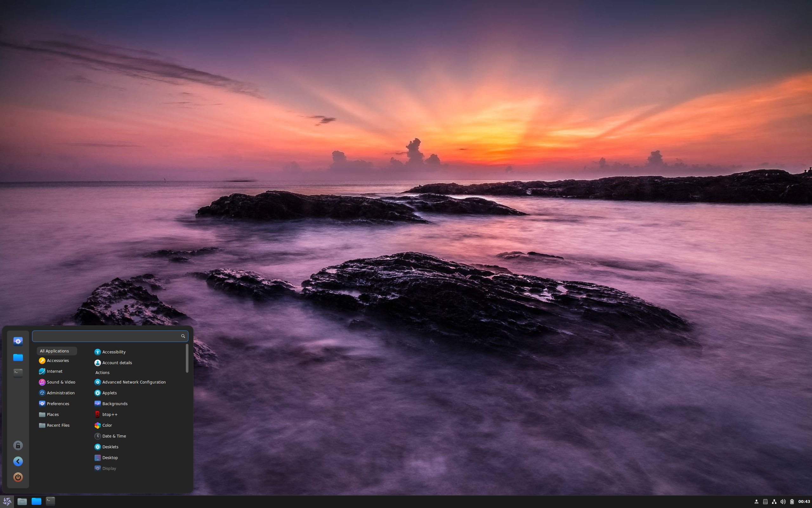The width and height of the screenshot is (812, 508).
Task: Show desktop using grey folder panel icon
Action: pos(22,502)
